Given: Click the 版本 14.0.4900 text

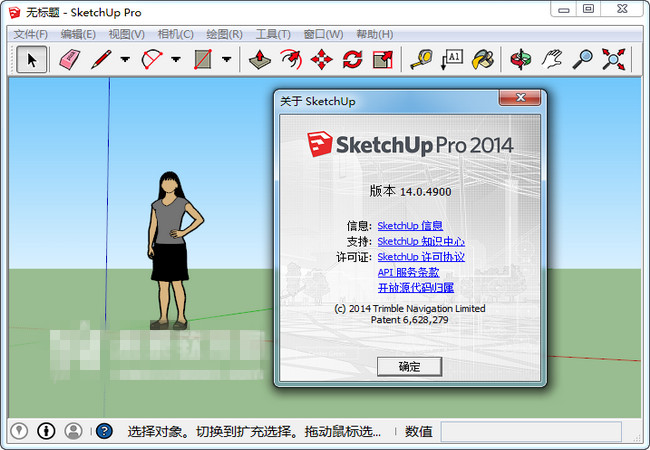Looking at the screenshot, I should [x=410, y=191].
